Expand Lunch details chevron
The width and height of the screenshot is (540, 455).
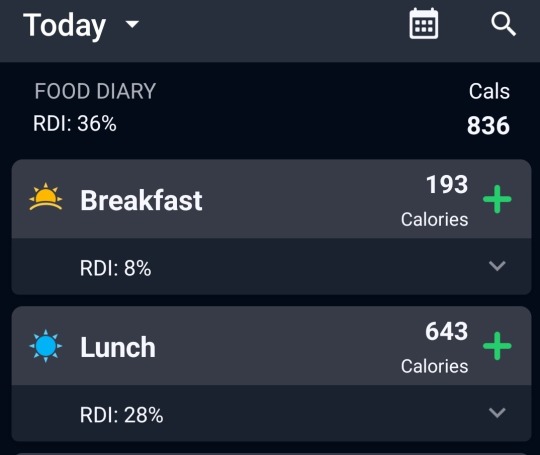(497, 413)
